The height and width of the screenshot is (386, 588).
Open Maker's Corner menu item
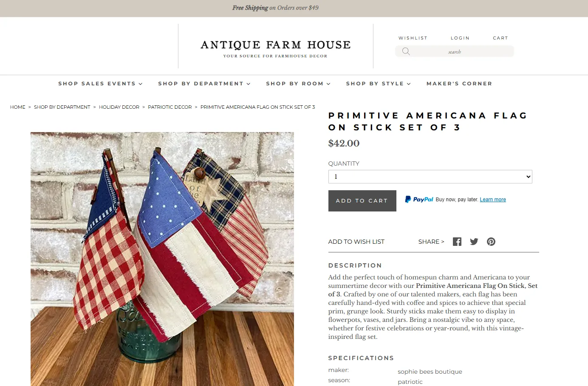[459, 84]
